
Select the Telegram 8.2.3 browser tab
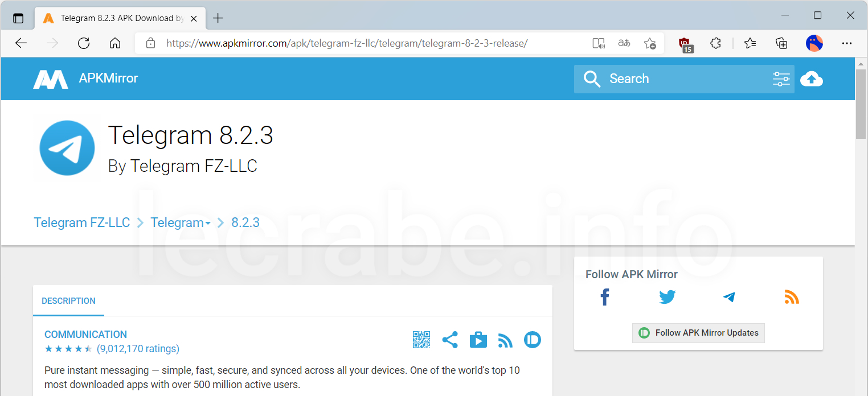pyautogui.click(x=120, y=18)
